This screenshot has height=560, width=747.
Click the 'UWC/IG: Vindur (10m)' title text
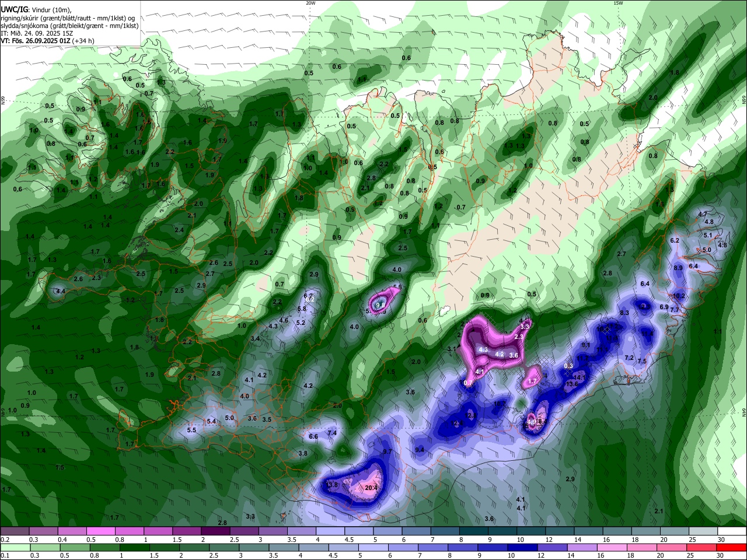[36, 9]
